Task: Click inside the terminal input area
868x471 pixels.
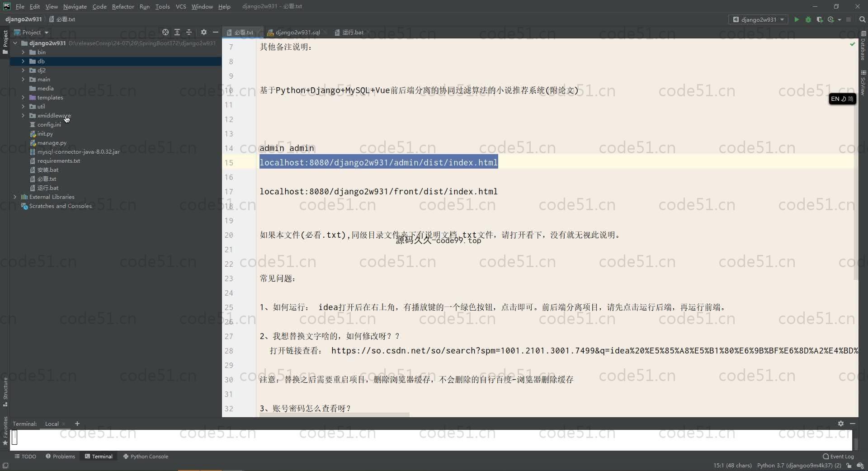Action: 432,439
